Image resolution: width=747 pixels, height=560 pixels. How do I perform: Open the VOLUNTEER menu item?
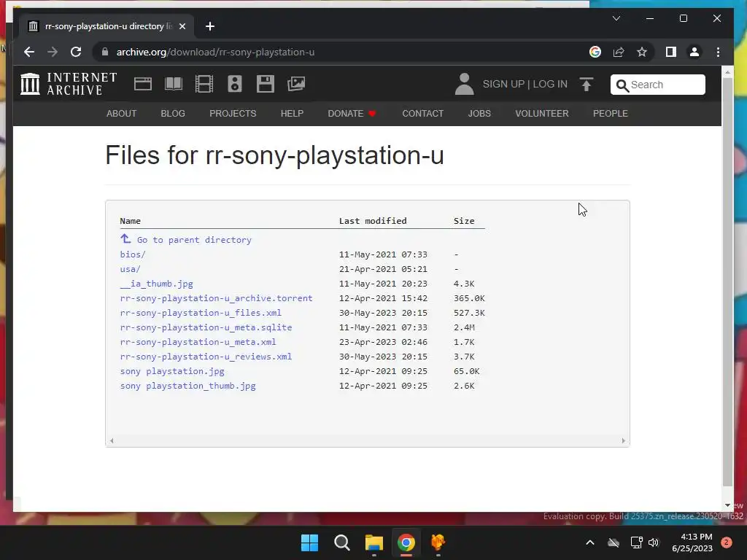click(x=542, y=113)
